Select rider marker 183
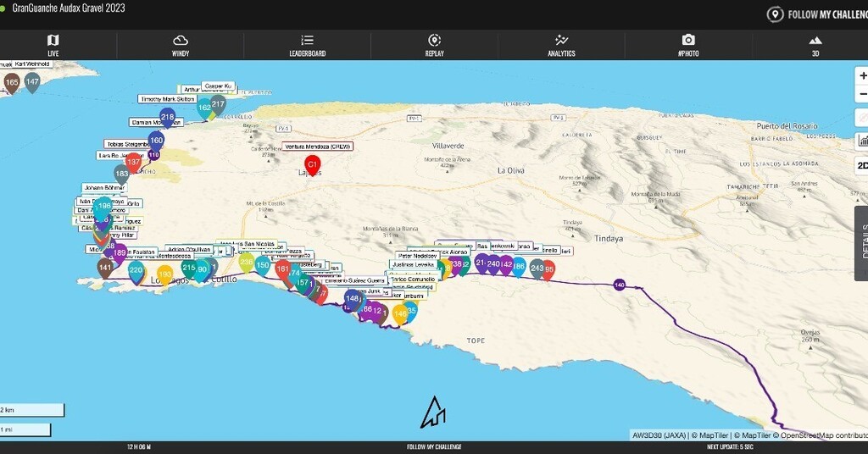This screenshot has width=868, height=454. 122,174
